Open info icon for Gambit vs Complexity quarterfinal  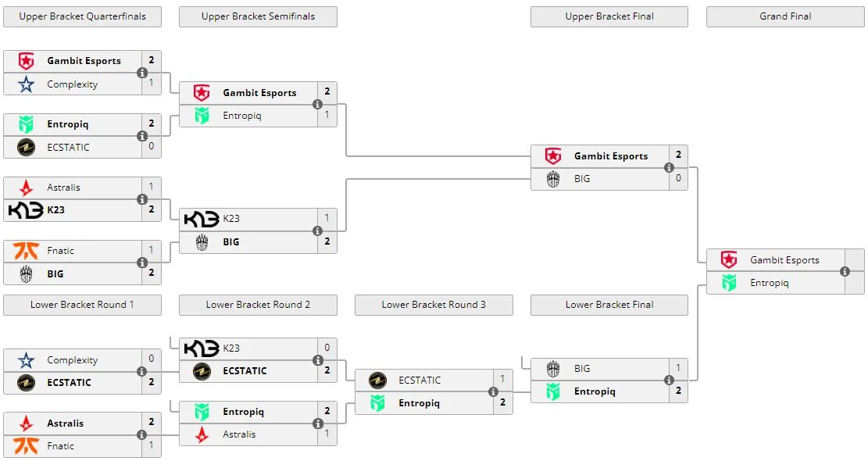pyautogui.click(x=142, y=73)
